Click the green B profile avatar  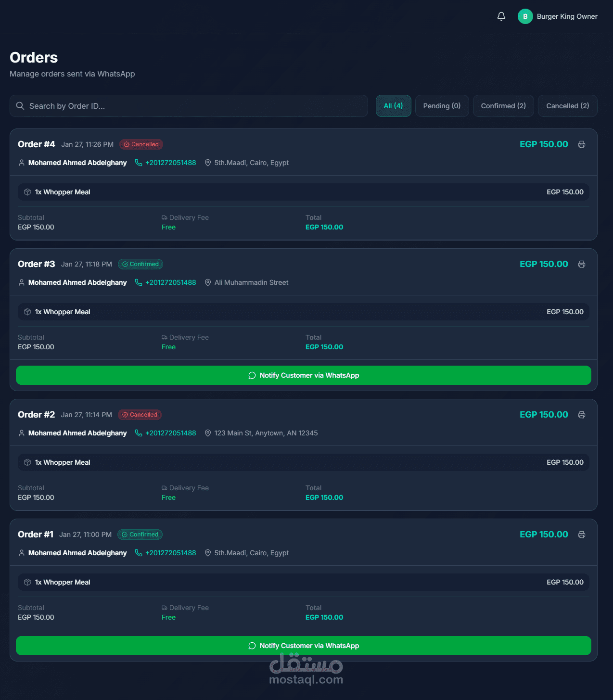[525, 16]
